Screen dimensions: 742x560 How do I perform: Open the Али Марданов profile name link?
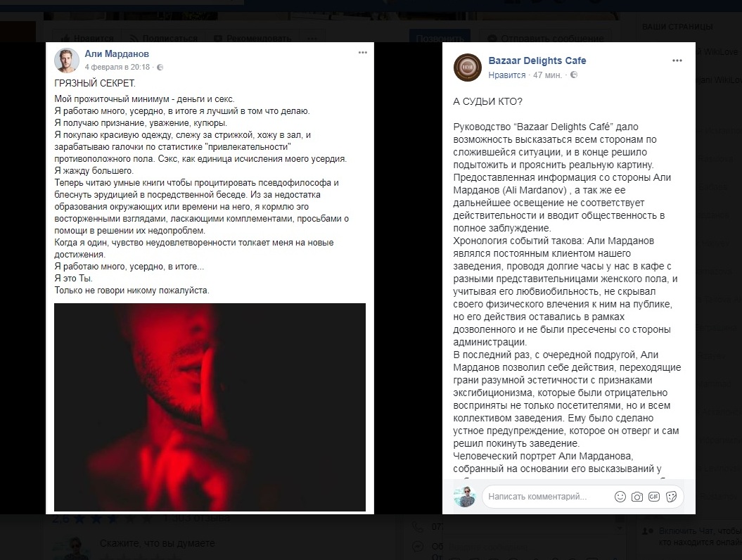(x=117, y=54)
